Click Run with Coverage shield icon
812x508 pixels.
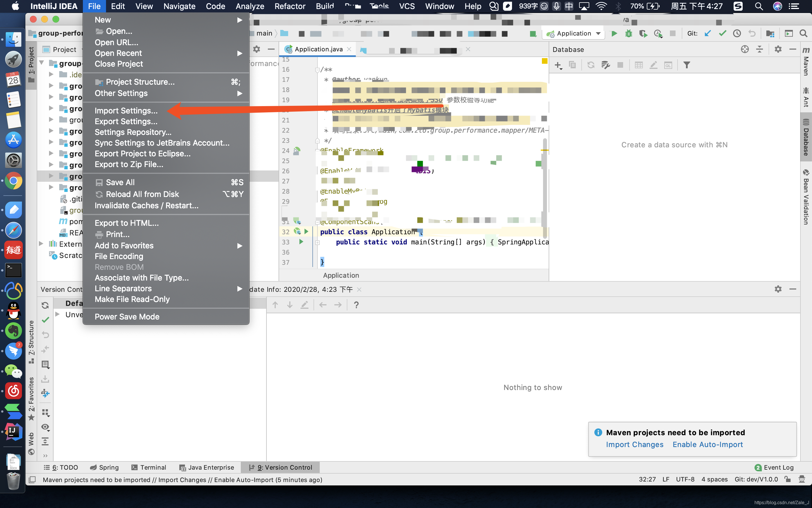[x=643, y=34]
